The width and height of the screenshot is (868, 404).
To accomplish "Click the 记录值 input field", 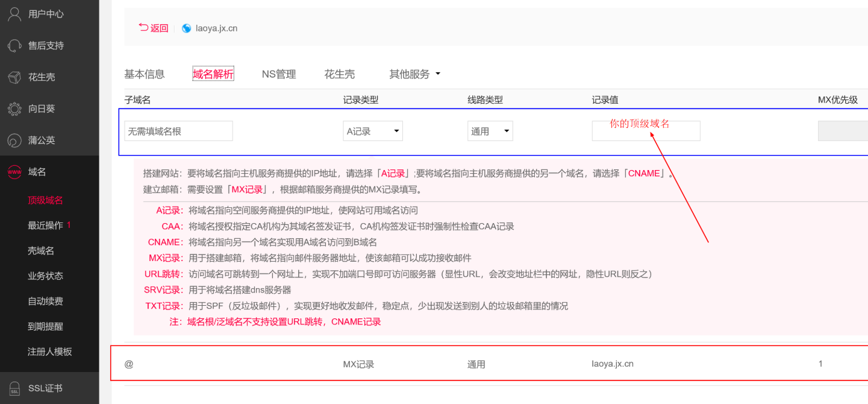I will tap(646, 131).
